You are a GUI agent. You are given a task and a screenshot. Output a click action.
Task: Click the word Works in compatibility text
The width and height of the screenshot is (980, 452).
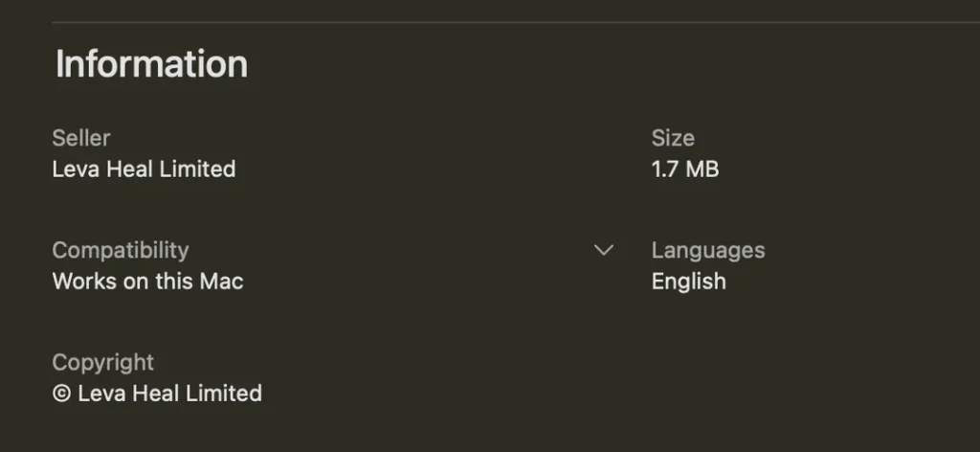pyautogui.click(x=81, y=282)
